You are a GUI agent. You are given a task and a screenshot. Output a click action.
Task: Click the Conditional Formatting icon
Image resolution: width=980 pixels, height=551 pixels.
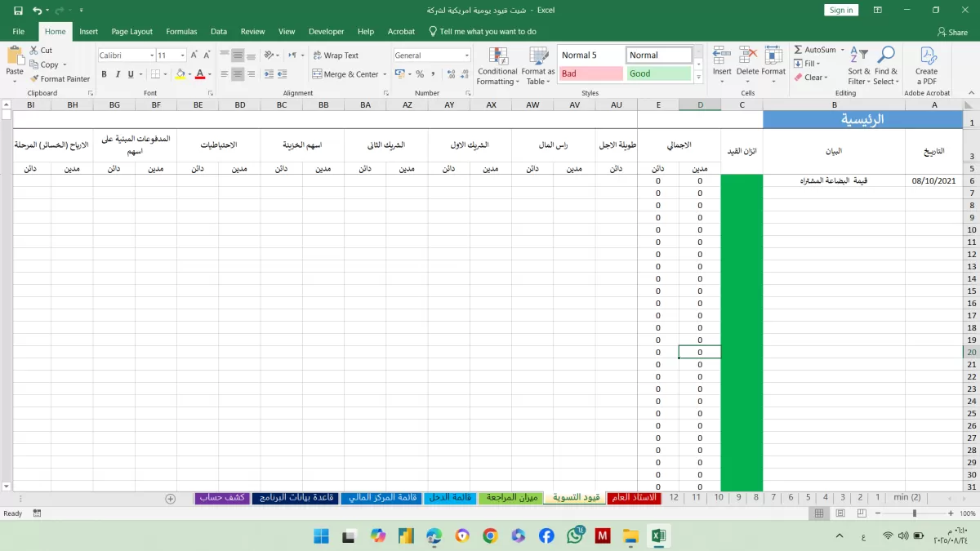497,56
